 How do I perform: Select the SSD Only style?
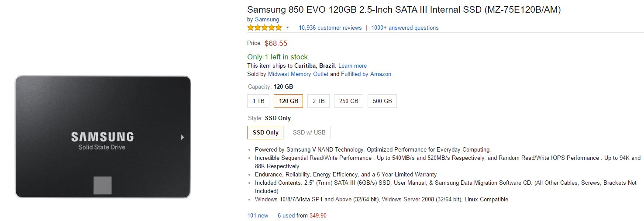[265, 132]
